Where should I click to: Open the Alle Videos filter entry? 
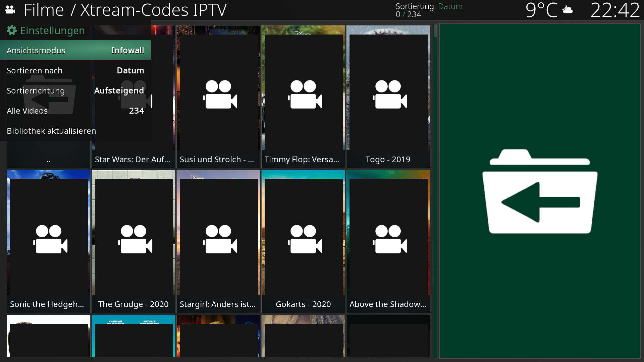(75, 111)
